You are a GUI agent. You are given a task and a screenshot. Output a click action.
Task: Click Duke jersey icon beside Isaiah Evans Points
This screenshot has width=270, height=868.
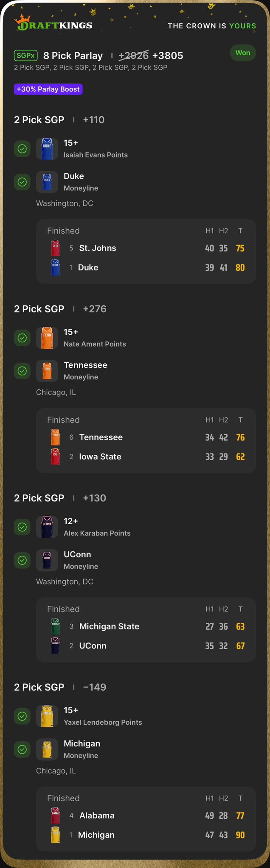point(47,149)
